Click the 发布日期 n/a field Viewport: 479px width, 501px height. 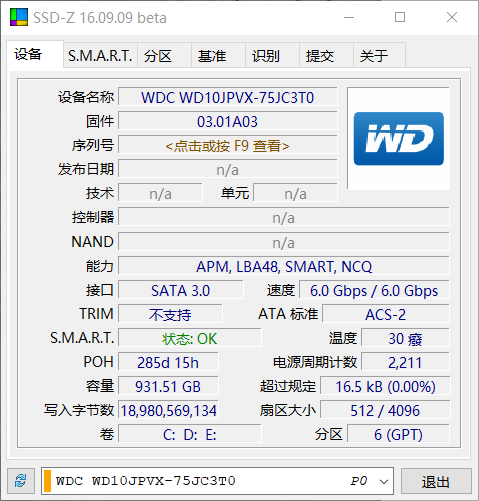click(x=228, y=169)
